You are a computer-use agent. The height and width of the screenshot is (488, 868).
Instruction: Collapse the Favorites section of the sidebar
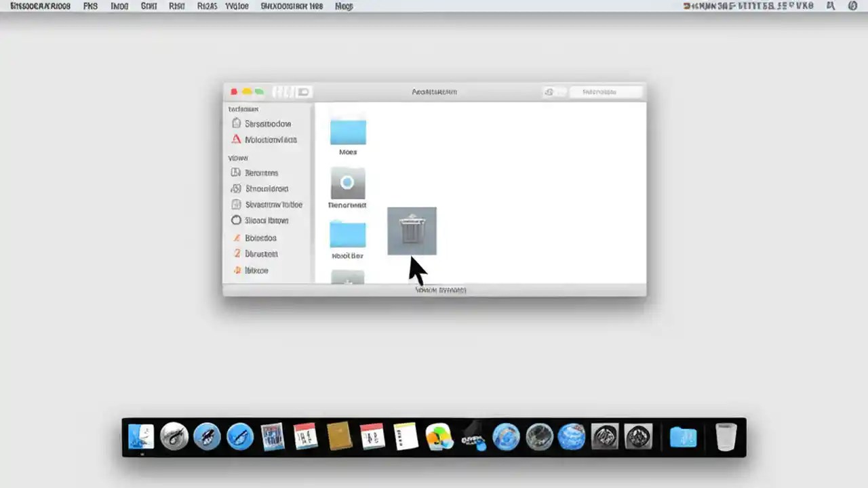pyautogui.click(x=243, y=108)
